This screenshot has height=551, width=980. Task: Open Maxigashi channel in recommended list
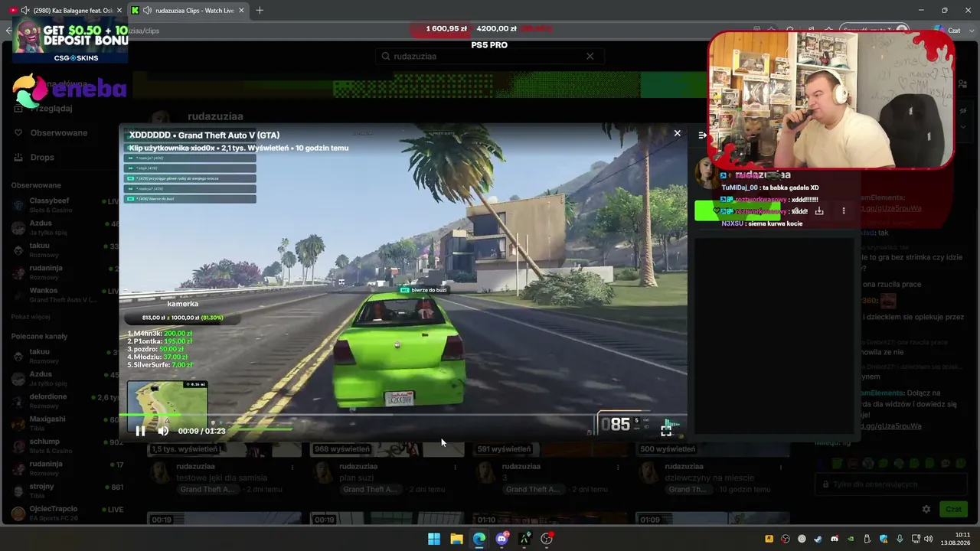[x=65, y=423]
